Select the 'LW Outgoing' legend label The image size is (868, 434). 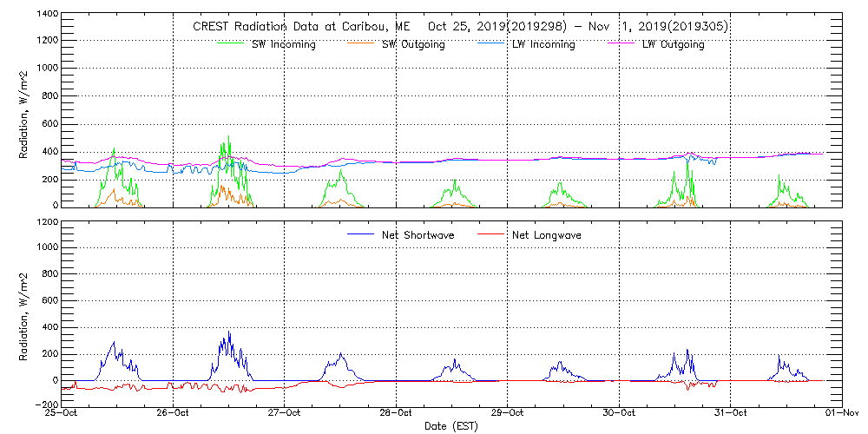click(x=674, y=44)
